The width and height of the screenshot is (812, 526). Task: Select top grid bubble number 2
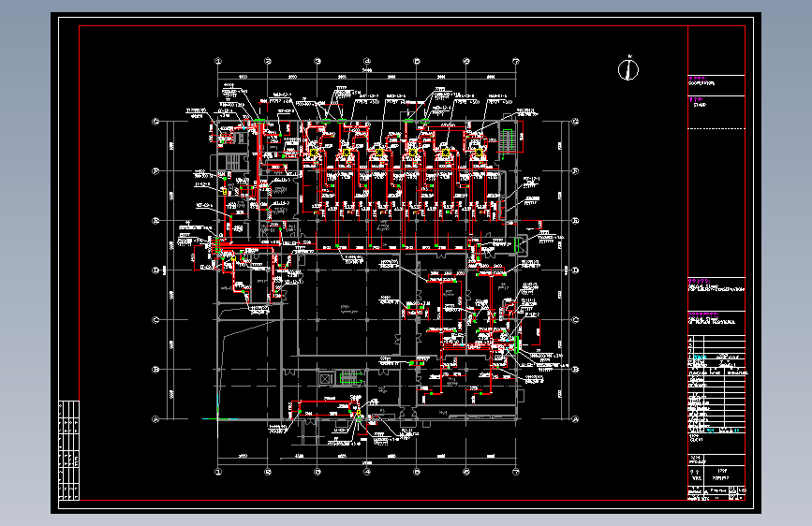click(x=268, y=61)
